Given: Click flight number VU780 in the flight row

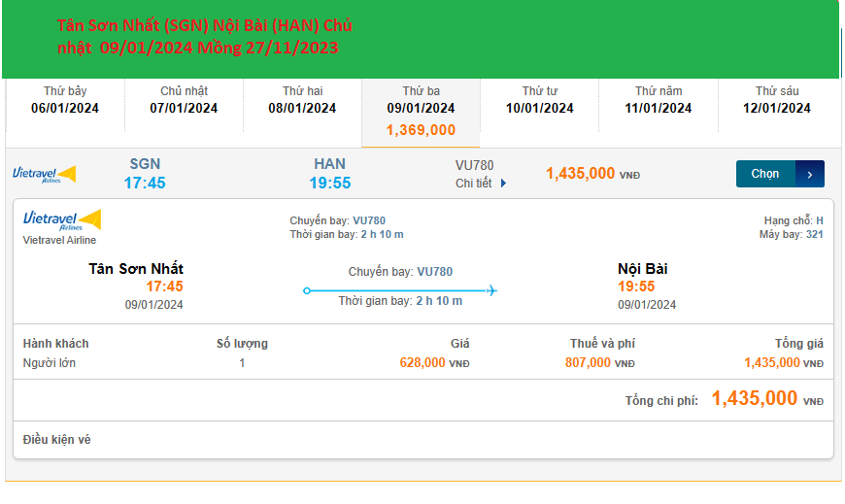Looking at the screenshot, I should (x=474, y=166).
